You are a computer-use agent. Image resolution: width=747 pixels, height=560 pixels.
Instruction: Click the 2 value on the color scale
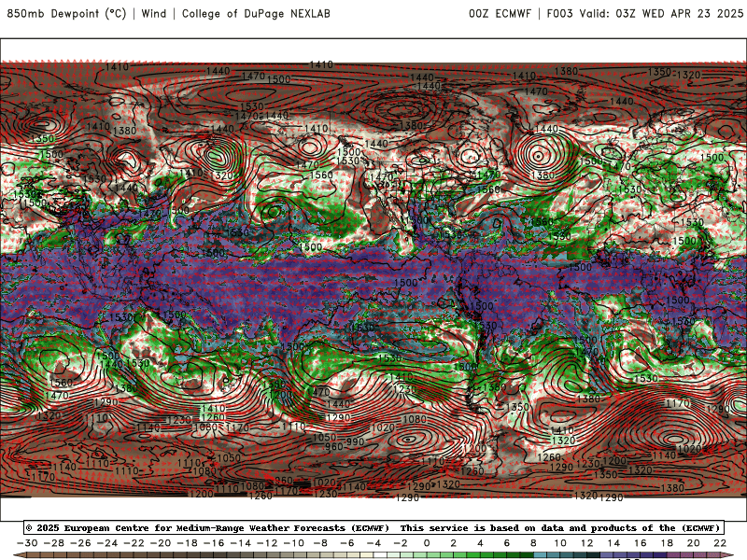pyautogui.click(x=454, y=543)
